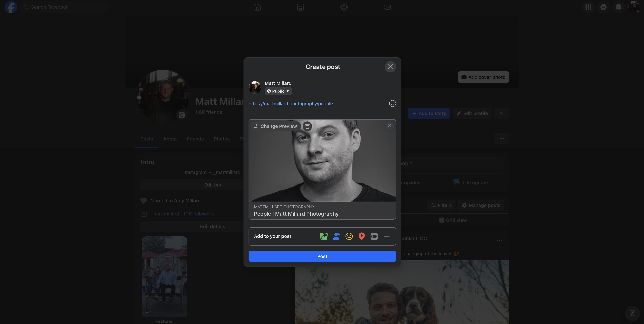Viewport: 644px width, 324px height.
Task: Open the Photo/video attachment picker
Action: point(324,236)
